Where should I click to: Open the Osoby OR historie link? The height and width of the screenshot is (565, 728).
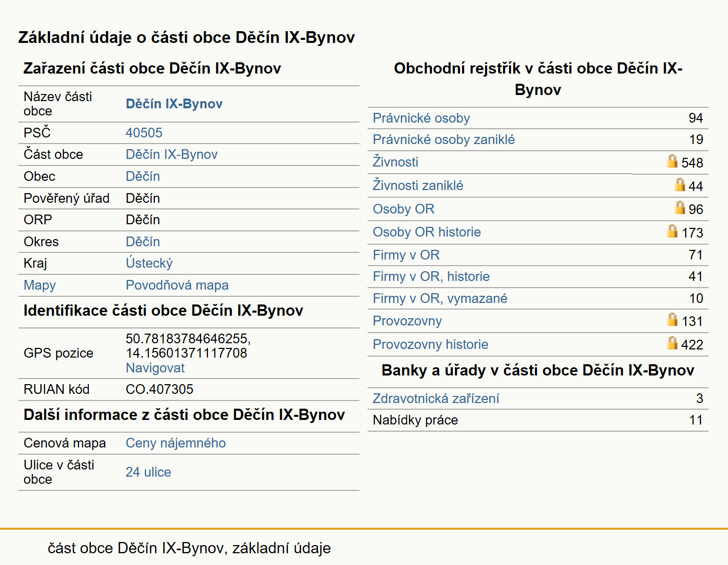[x=427, y=232]
